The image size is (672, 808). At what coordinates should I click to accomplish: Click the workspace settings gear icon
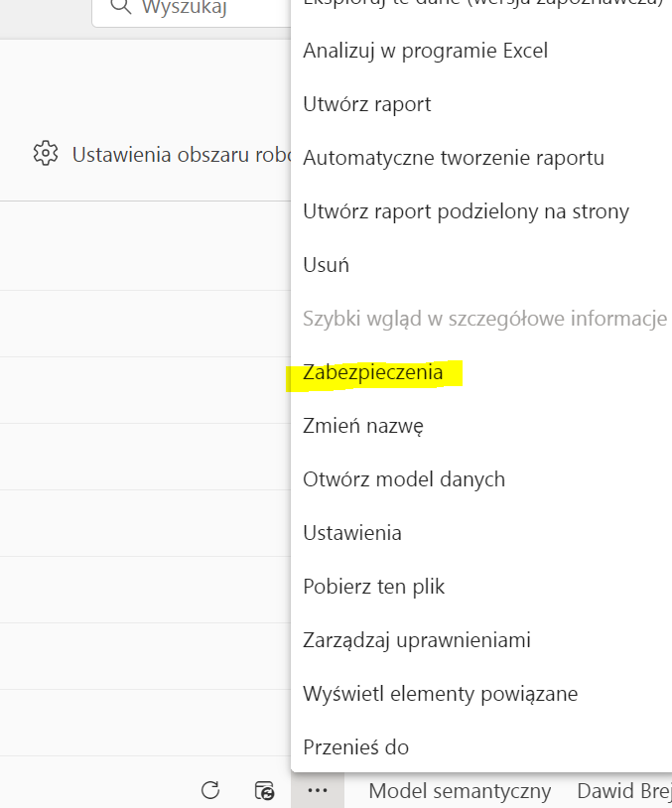click(46, 154)
